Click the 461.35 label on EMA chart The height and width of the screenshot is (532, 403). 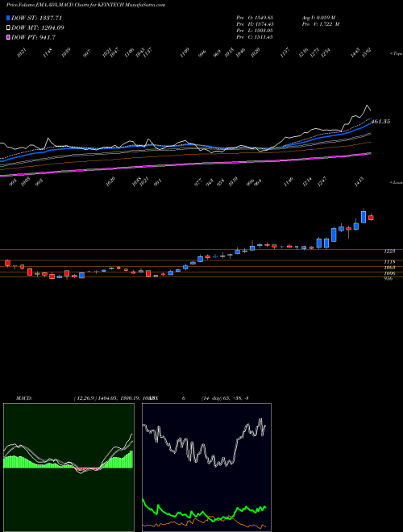(380, 122)
